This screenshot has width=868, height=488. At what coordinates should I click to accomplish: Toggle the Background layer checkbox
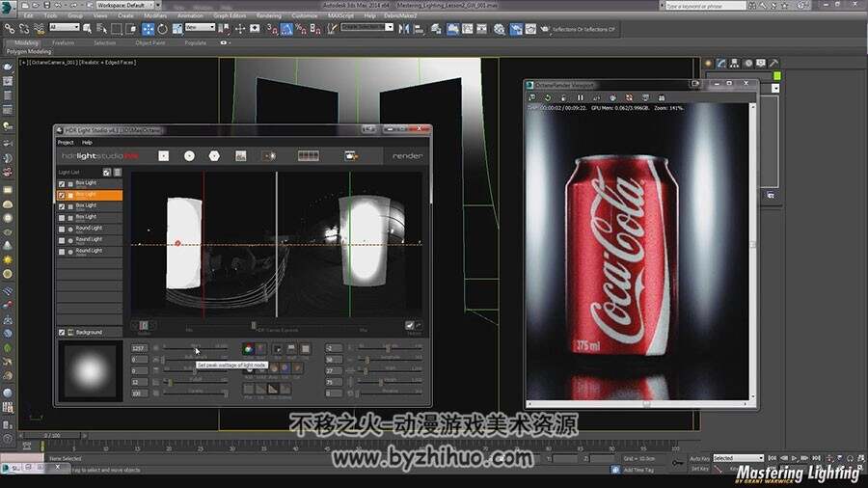[62, 332]
